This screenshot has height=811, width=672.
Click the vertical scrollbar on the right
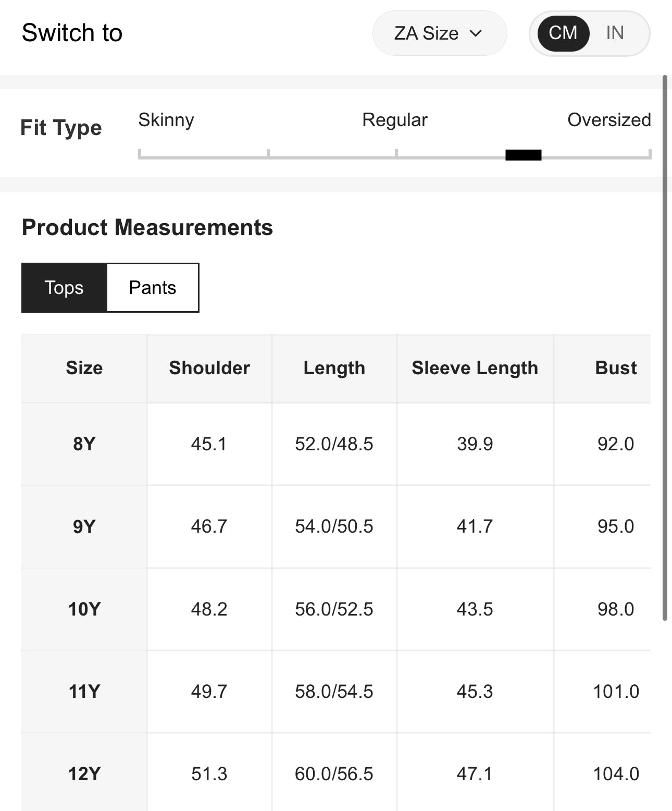click(665, 348)
